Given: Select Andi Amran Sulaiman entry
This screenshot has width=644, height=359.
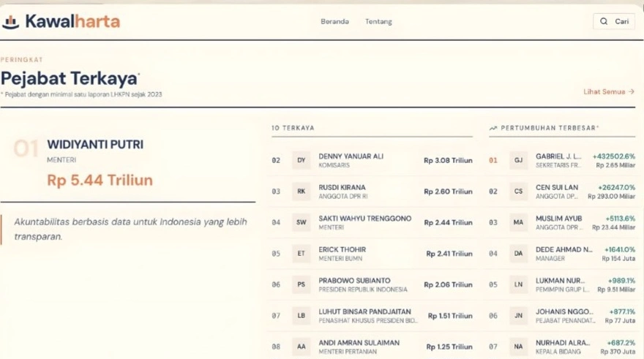Looking at the screenshot, I should pyautogui.click(x=372, y=347).
